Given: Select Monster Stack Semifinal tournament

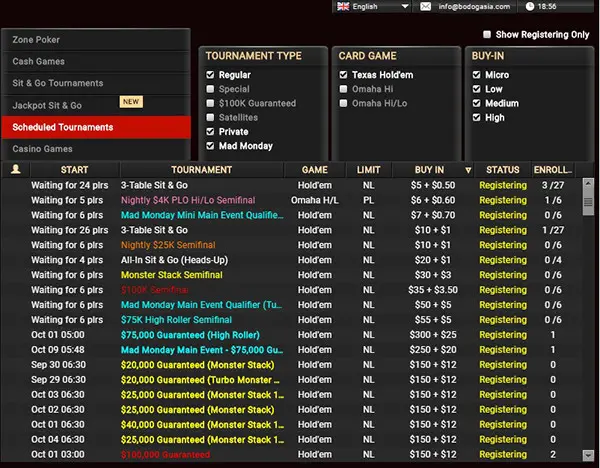Looking at the screenshot, I should (292, 275).
